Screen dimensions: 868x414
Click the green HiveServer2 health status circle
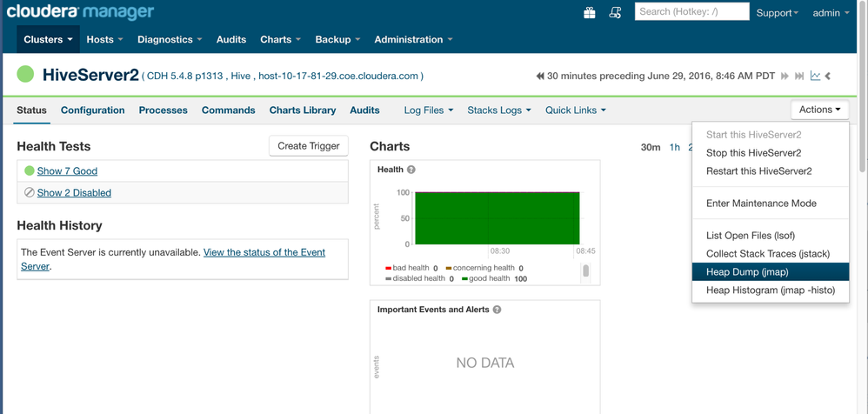pyautogui.click(x=26, y=75)
